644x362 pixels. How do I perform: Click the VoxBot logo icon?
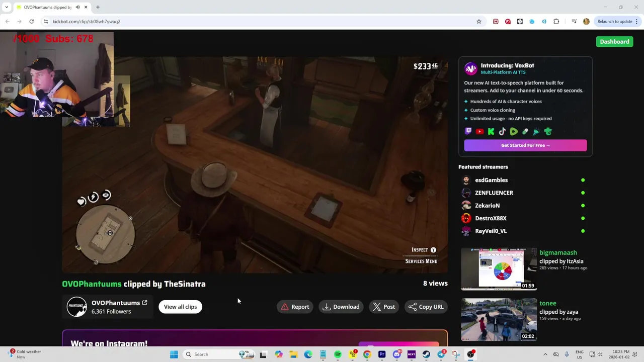(470, 68)
